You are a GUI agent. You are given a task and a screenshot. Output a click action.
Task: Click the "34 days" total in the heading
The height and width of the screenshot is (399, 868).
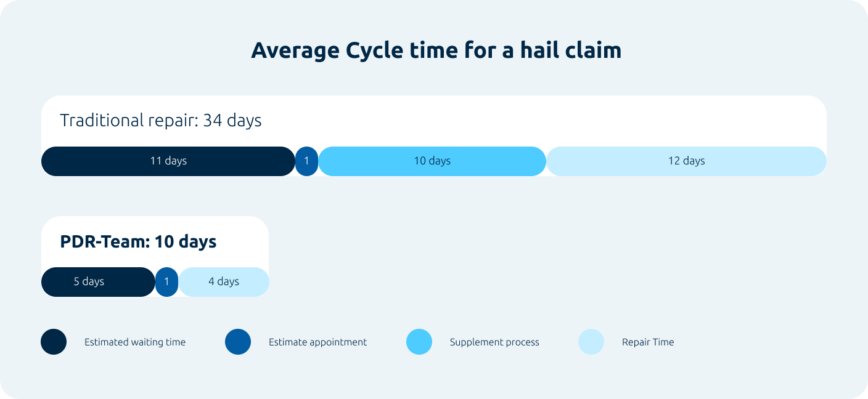pyautogui.click(x=232, y=121)
